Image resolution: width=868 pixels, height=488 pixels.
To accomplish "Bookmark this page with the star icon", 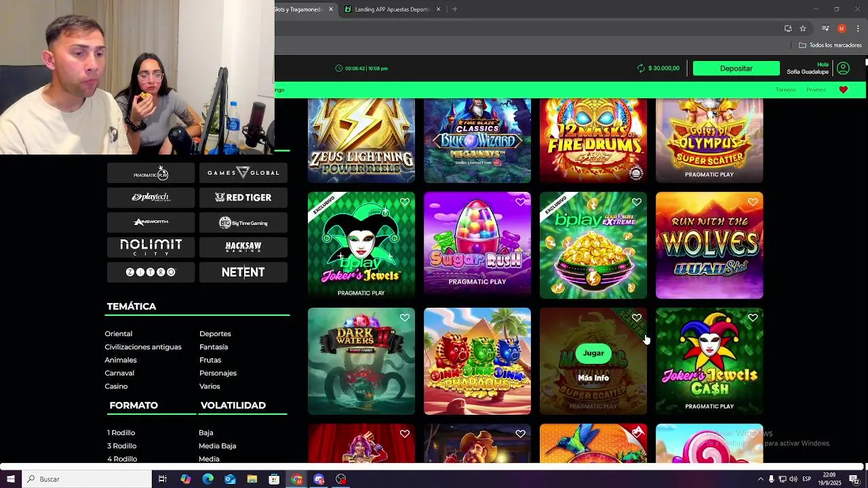I will pyautogui.click(x=803, y=28).
